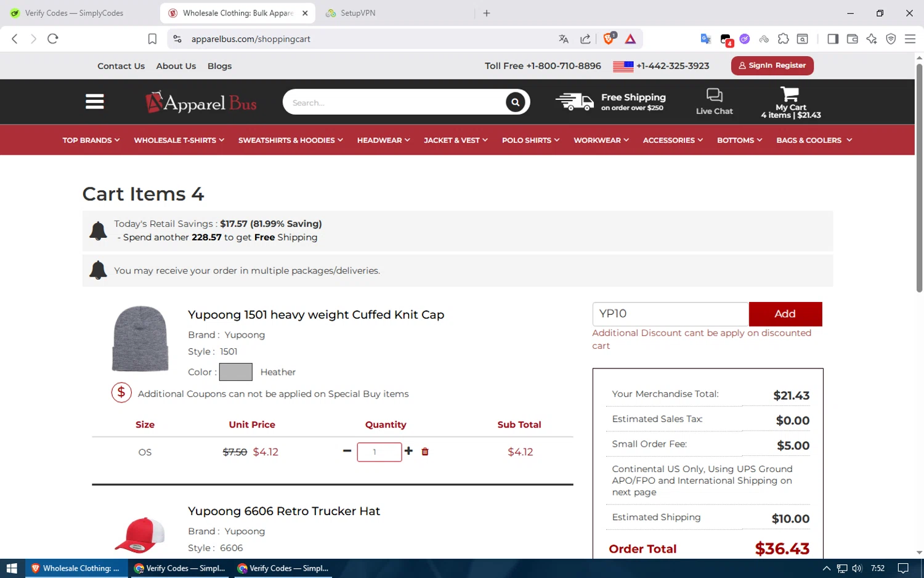Open Brave Wallet icon
This screenshot has width=924, height=578.
(x=853, y=39)
